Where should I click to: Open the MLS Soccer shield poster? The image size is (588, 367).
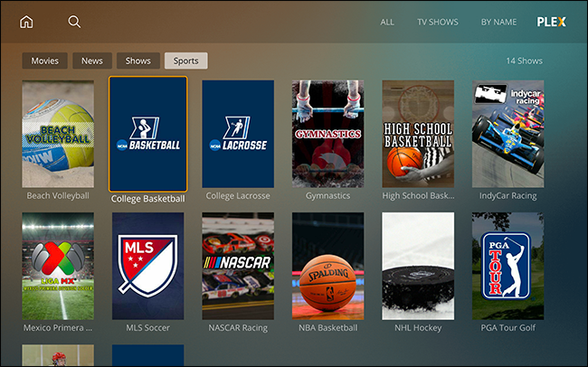coord(148,266)
